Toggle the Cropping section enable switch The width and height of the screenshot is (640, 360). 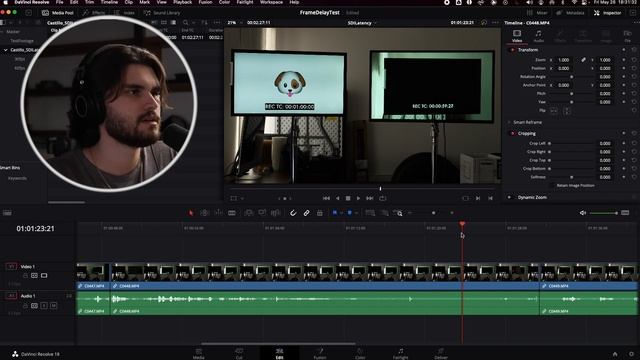coord(513,133)
